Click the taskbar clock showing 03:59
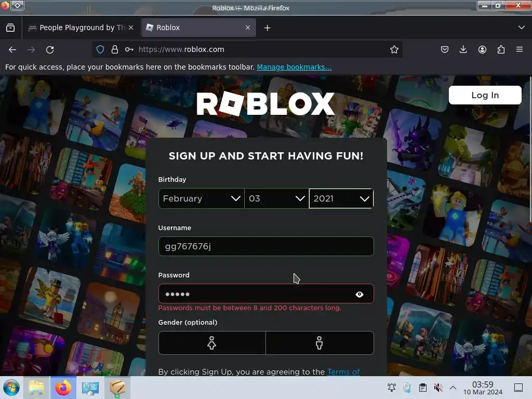532x399 pixels. pyautogui.click(x=483, y=388)
